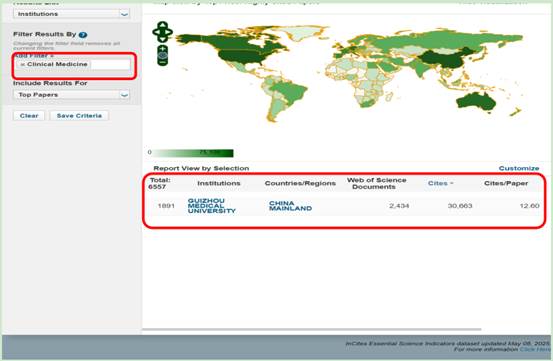The height and width of the screenshot is (361, 553).
Task: Open the China Mainland region link
Action: tap(290, 206)
